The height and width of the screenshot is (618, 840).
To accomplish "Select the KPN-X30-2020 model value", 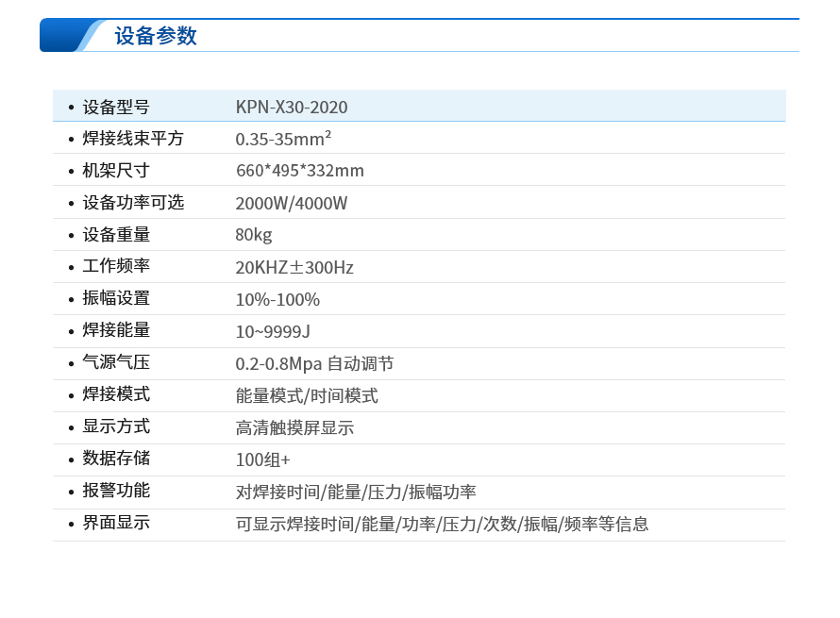I will (292, 107).
